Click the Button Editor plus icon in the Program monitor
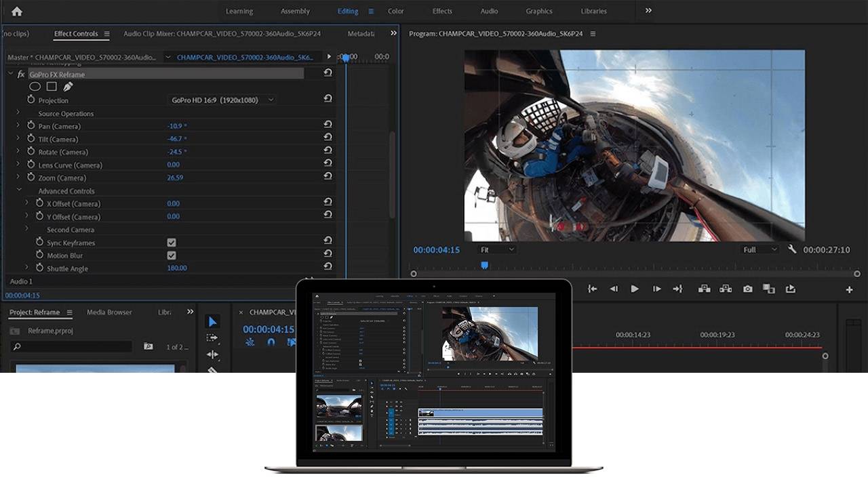This screenshot has width=868, height=488. (x=849, y=289)
